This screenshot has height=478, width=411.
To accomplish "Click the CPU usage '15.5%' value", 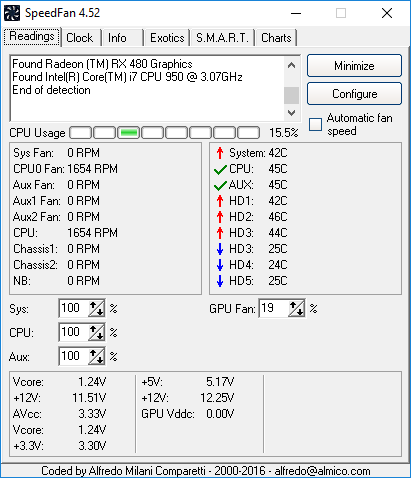I will pyautogui.click(x=284, y=133).
